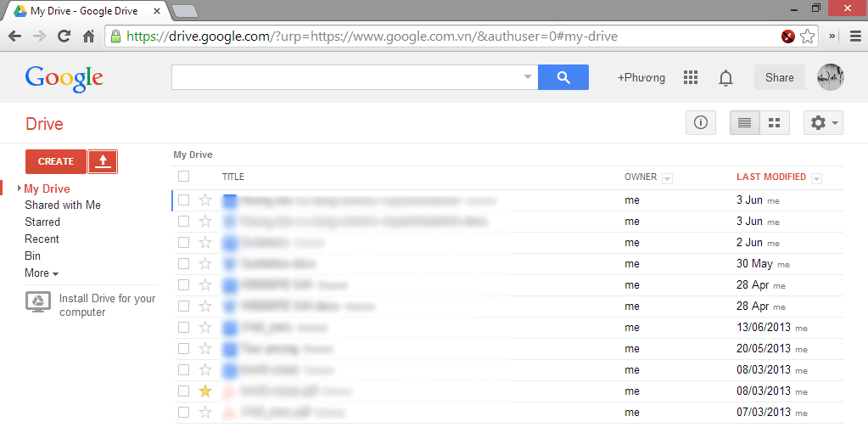This screenshot has width=868, height=433.
Task: Click the red CREATE button
Action: (x=56, y=161)
